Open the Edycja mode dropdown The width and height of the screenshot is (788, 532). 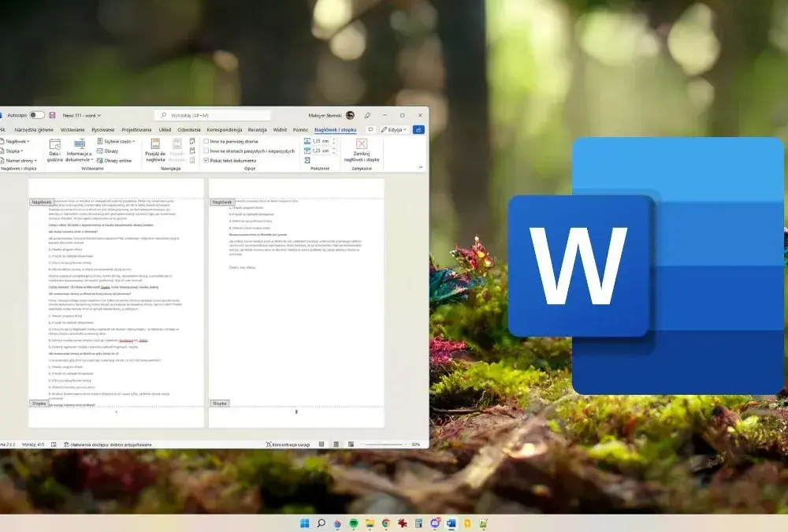coord(394,130)
